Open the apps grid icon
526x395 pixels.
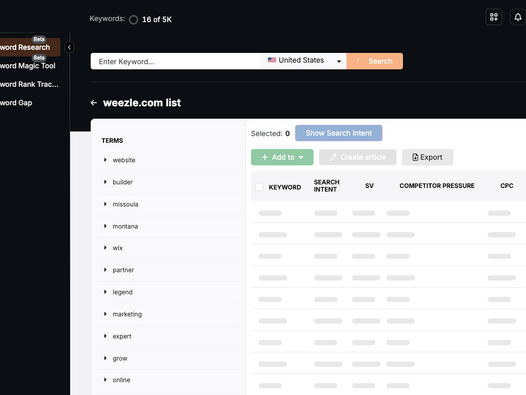(x=493, y=17)
